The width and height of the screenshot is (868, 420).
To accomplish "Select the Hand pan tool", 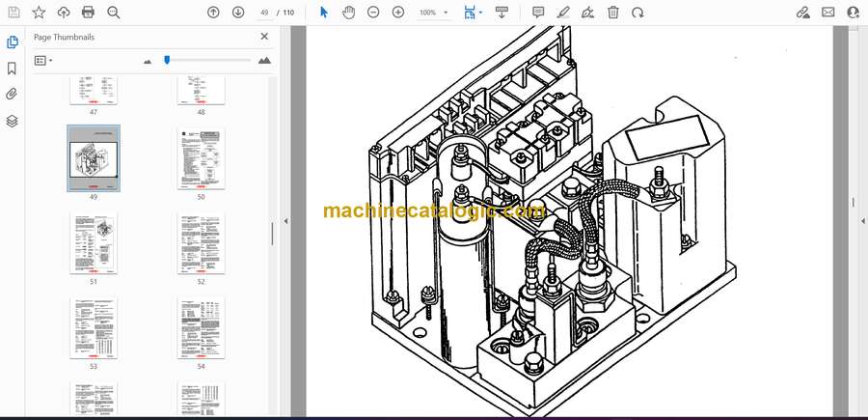I will point(348,13).
